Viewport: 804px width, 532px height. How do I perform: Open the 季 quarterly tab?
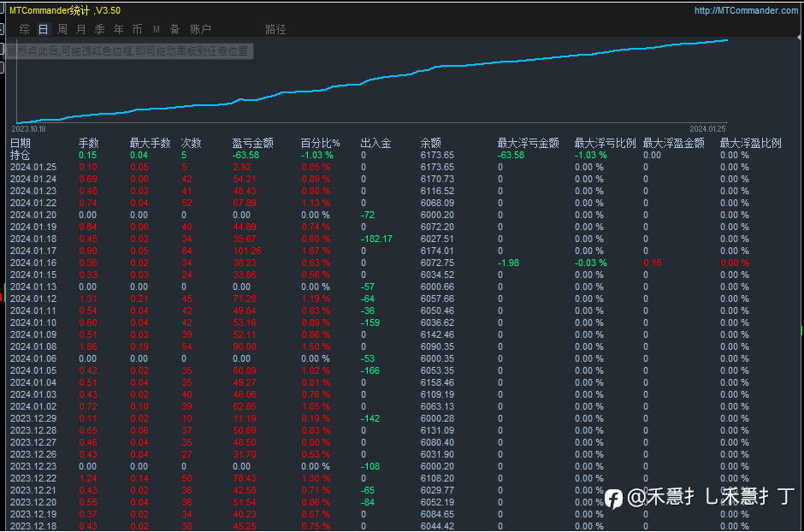(x=99, y=29)
